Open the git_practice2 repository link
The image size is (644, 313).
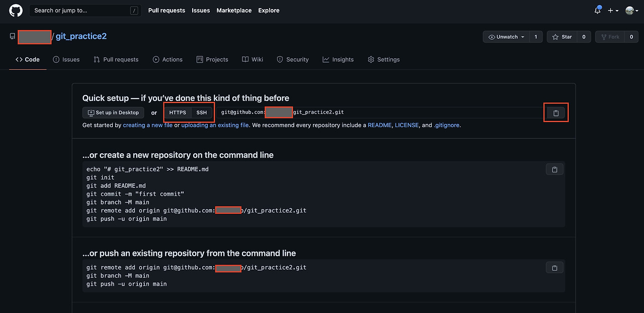81,36
